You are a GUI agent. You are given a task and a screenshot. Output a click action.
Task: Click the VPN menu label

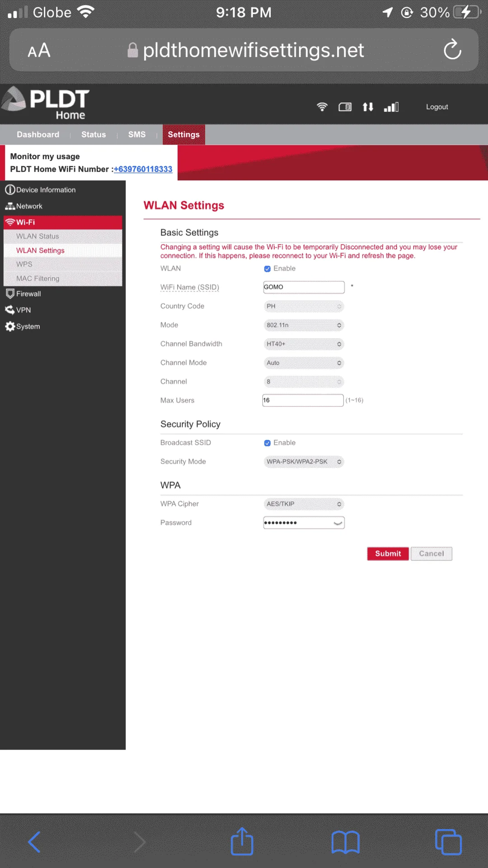(23, 310)
